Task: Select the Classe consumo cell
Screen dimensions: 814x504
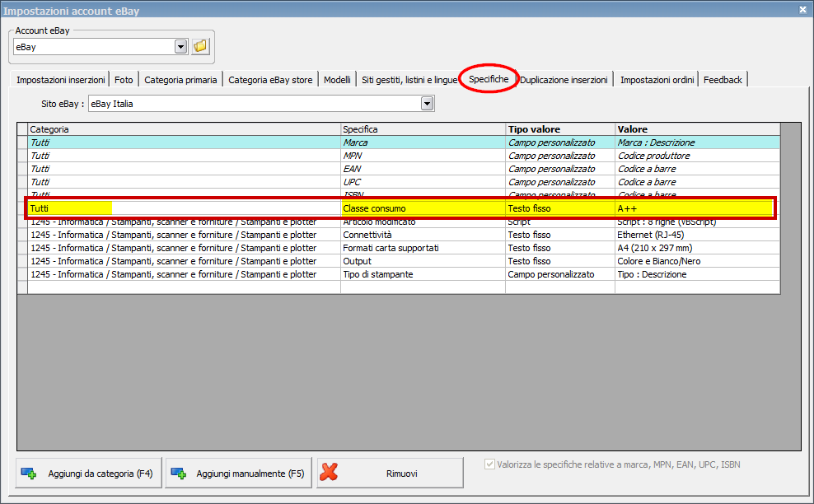Action: click(x=423, y=208)
